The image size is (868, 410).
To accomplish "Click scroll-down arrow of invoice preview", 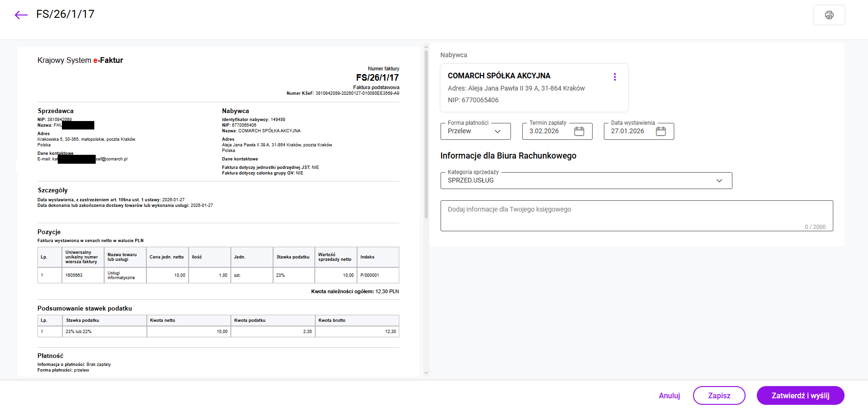I will click(426, 373).
